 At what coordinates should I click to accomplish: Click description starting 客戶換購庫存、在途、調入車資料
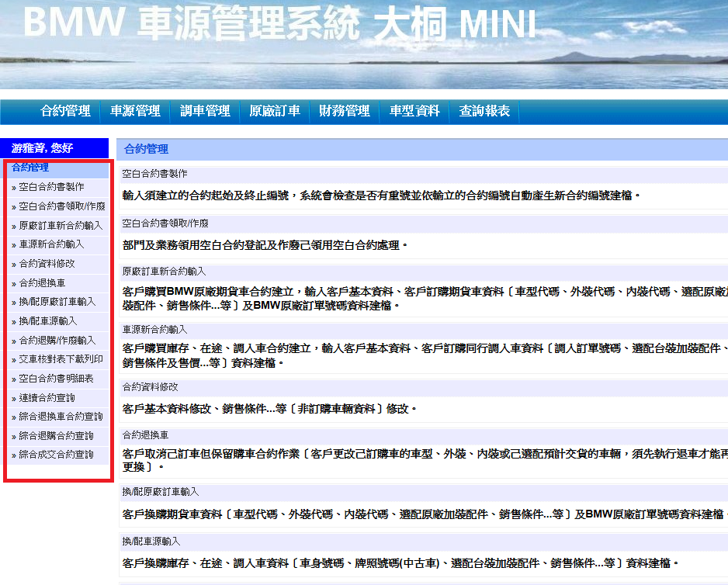(400, 563)
